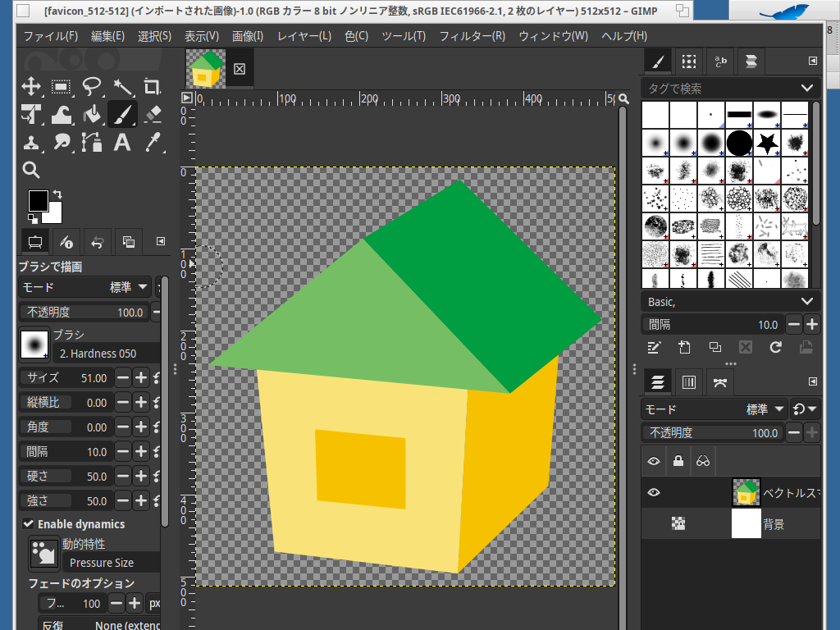
Task: Click the Zoom magnifier tool
Action: click(x=31, y=170)
